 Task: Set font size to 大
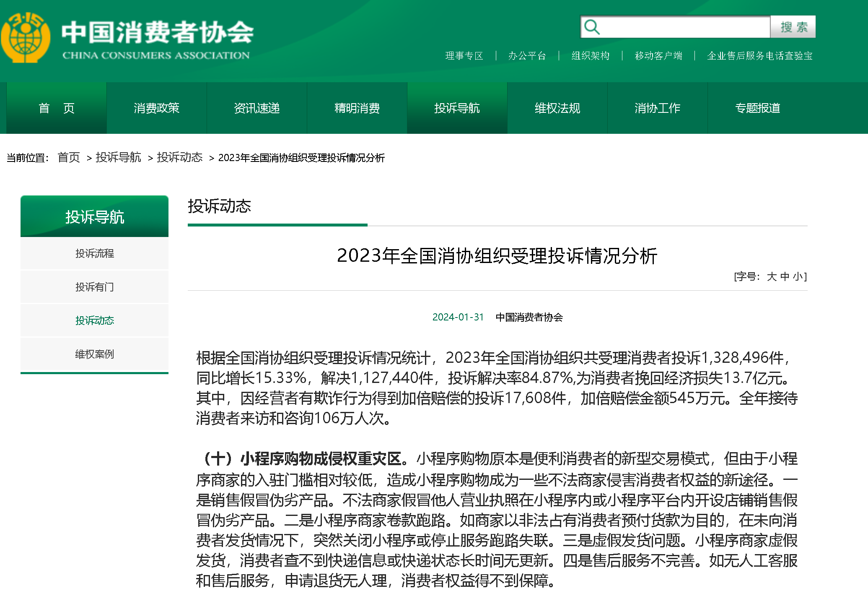pos(772,277)
